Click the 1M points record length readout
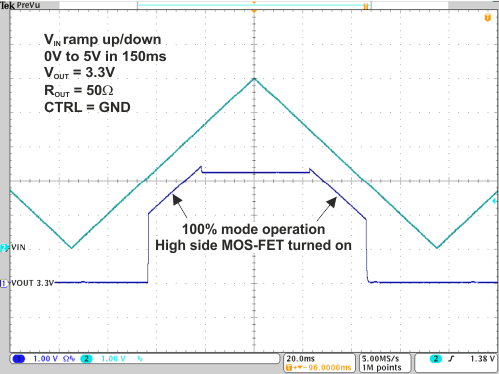The height and width of the screenshot is (374, 499). tap(382, 367)
